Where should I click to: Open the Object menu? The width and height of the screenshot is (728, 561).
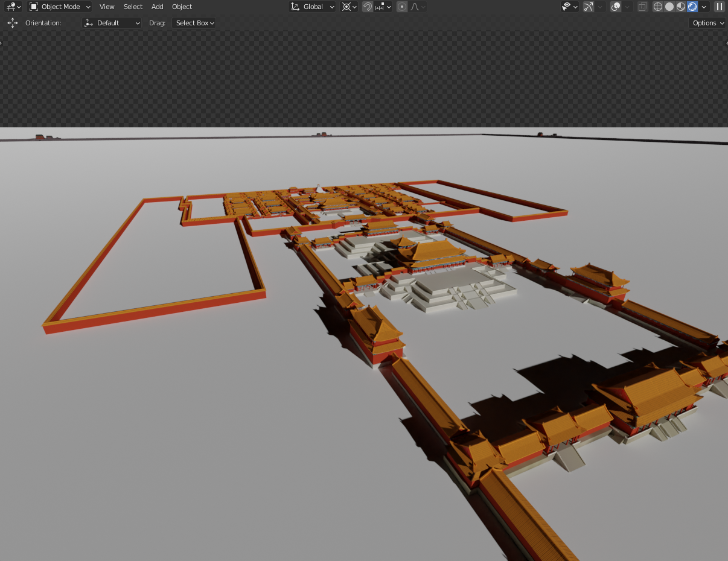click(x=182, y=7)
